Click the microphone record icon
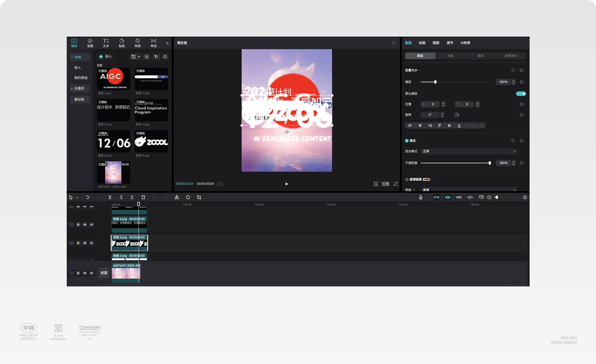The image size is (596, 364). tap(421, 197)
